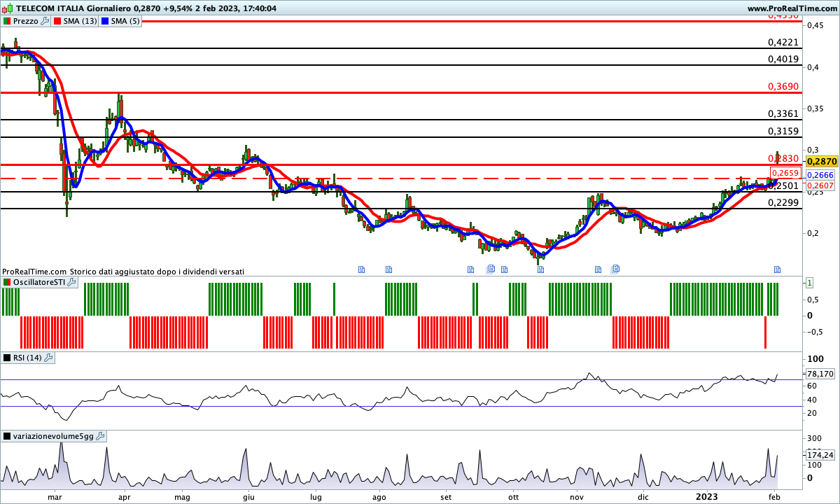Image resolution: width=840 pixels, height=504 pixels.
Task: Open the single document icon in early November
Action: pos(598,269)
